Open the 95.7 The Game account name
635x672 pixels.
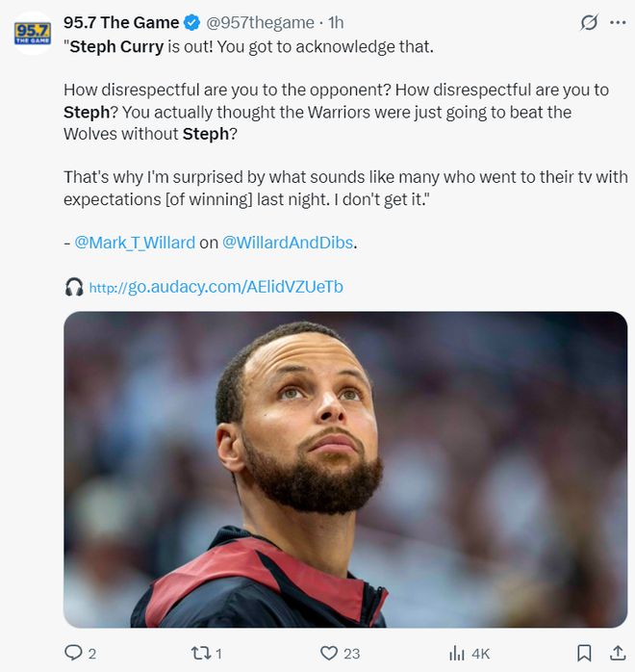(121, 22)
